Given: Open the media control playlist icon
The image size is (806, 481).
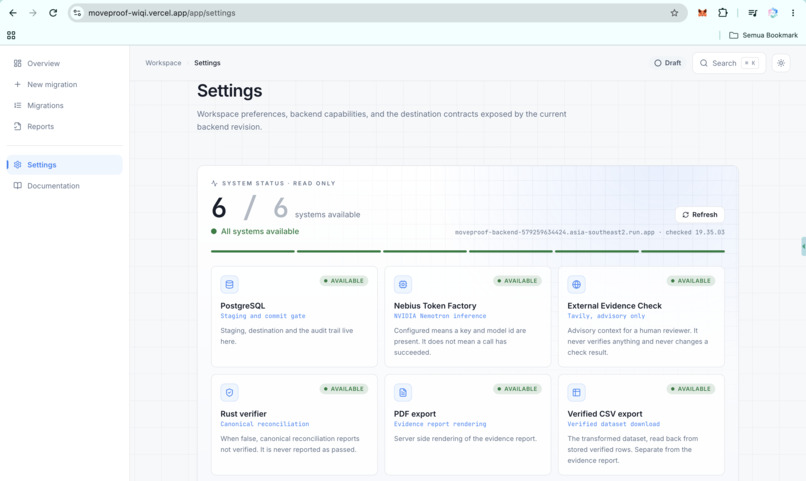Looking at the screenshot, I should [753, 13].
